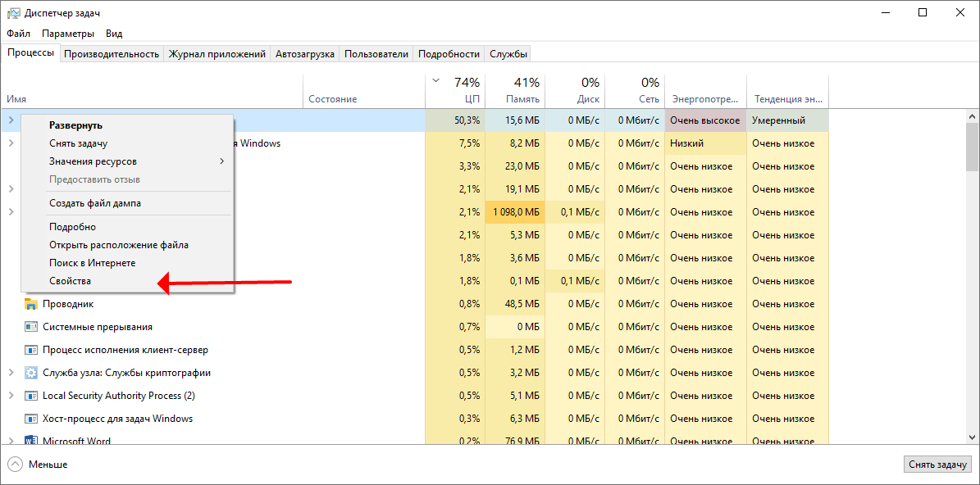Click the vertical scrollbar thumb

(x=972, y=146)
